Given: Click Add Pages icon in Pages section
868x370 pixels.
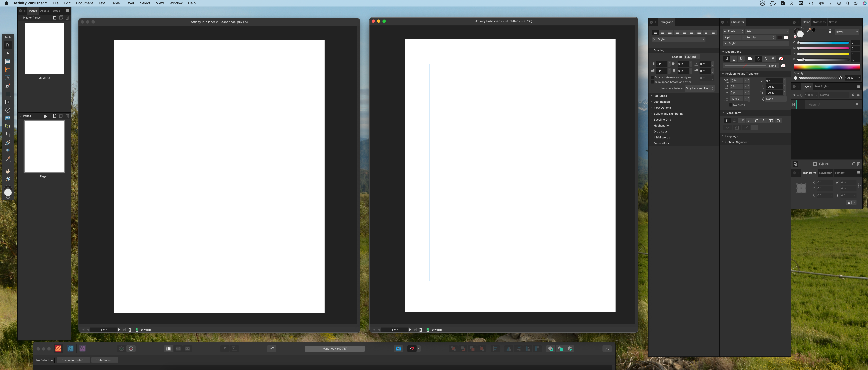Looking at the screenshot, I should pos(55,116).
